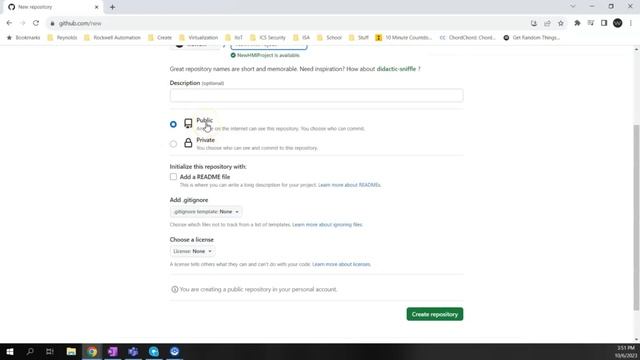The width and height of the screenshot is (640, 360).
Task: Click the 'Add .gitignore' heading text
Action: 189,200
